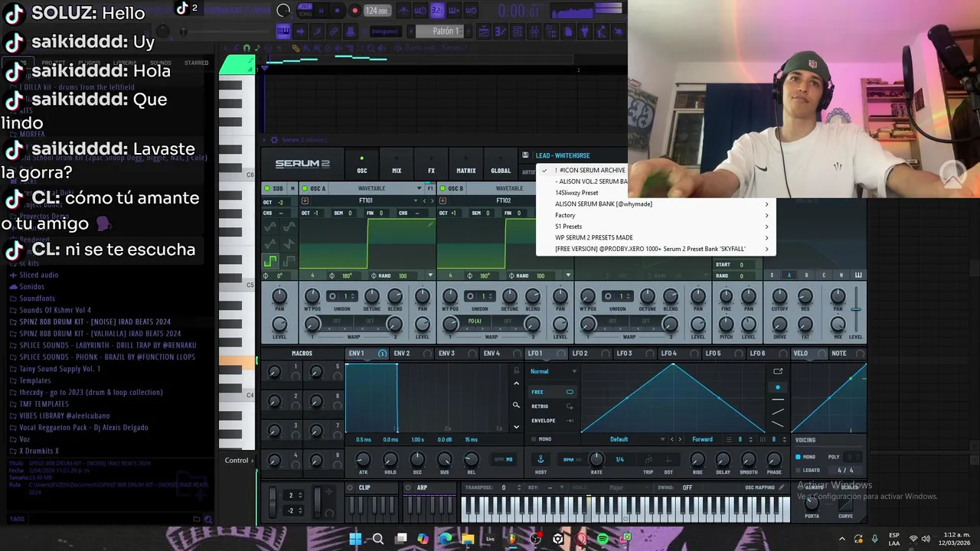Go to next wavetable after FT101
Image resolution: width=980 pixels, height=551 pixels.
click(432, 201)
